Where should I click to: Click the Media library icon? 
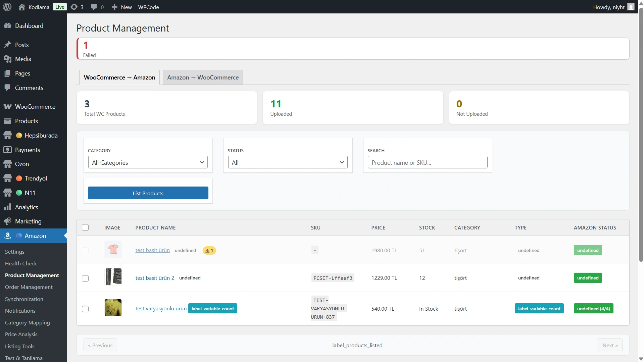click(7, 59)
